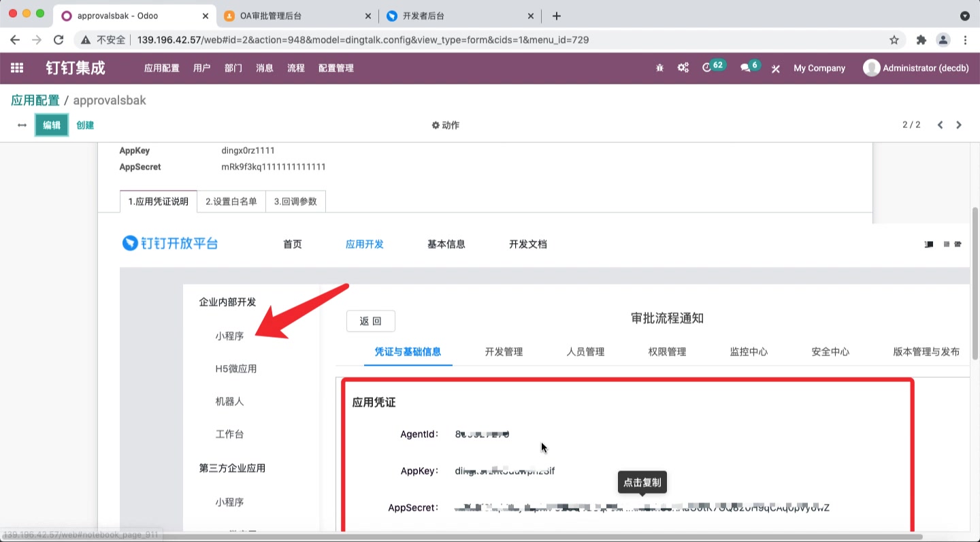Screen dimensions: 980x542
Task: Click the vertical page scrollbar
Action: (975, 283)
